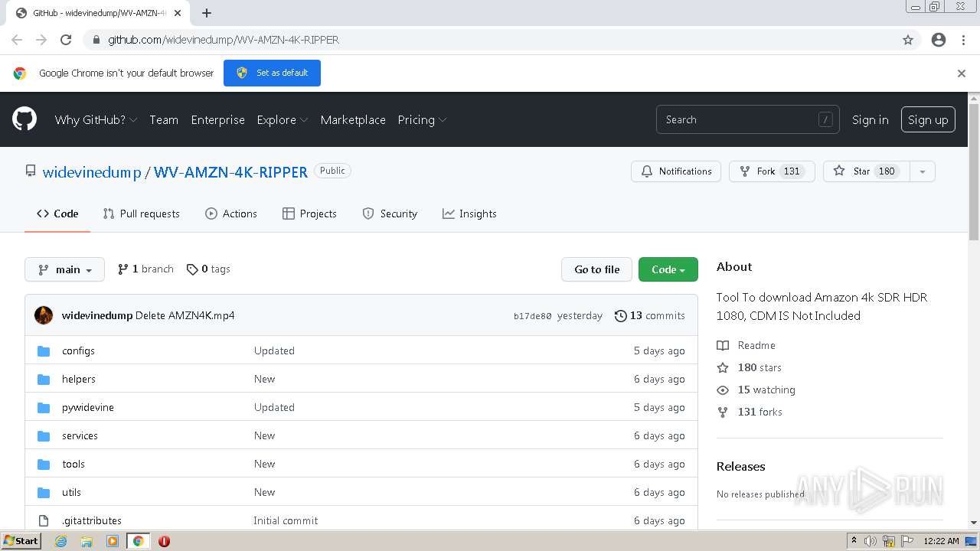Click the browser address bar URL
Viewport: 980px width, 551px height.
tap(224, 40)
